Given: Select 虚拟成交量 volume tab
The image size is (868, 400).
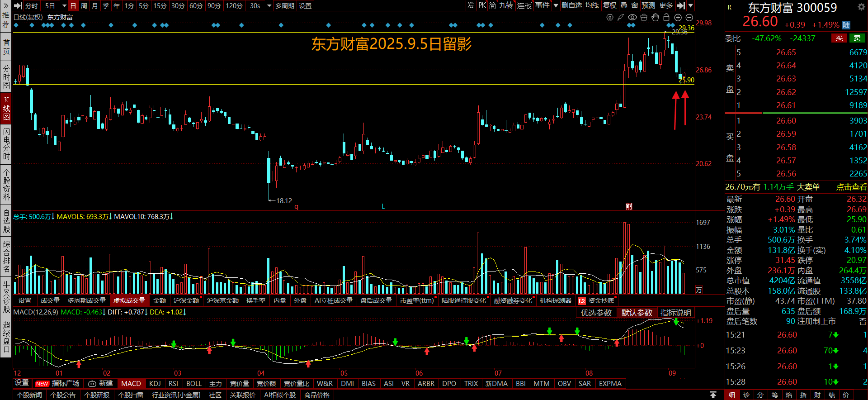Looking at the screenshot, I should 129,300.
